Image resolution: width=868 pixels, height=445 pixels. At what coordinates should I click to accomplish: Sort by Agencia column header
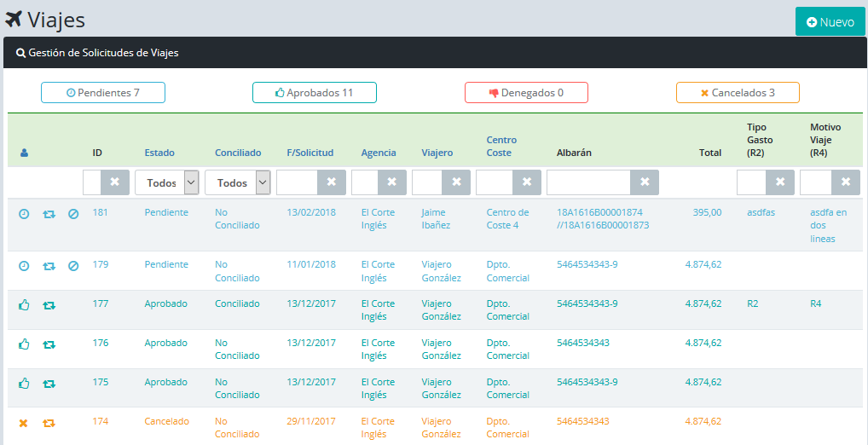[379, 153]
